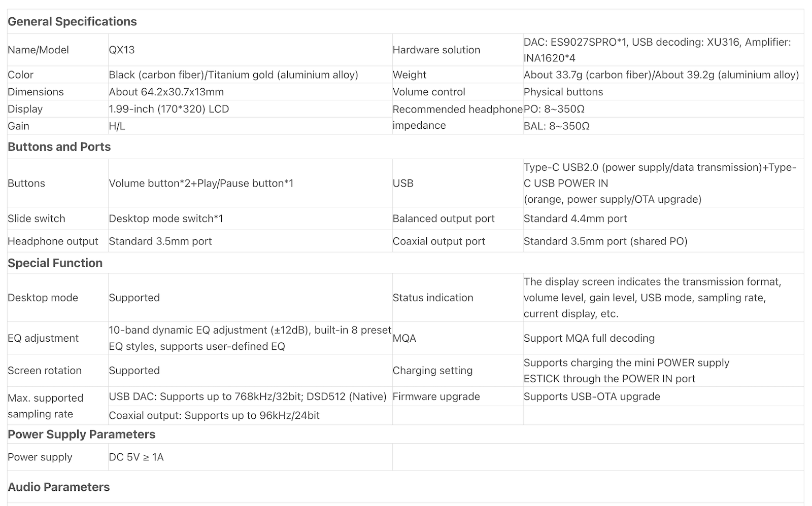Click the General Specifications section heading

72,22
